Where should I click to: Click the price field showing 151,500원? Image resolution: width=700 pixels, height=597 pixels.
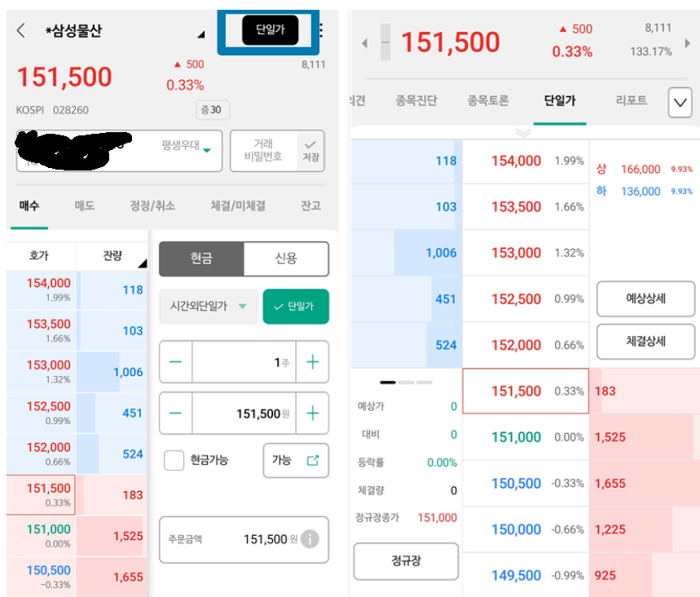[244, 413]
